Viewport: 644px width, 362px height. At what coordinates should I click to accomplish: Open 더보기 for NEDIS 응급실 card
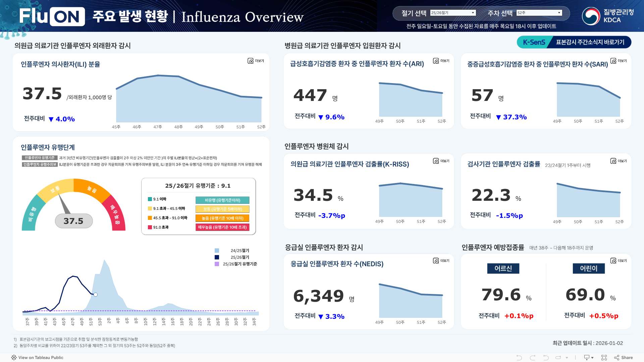436,260
